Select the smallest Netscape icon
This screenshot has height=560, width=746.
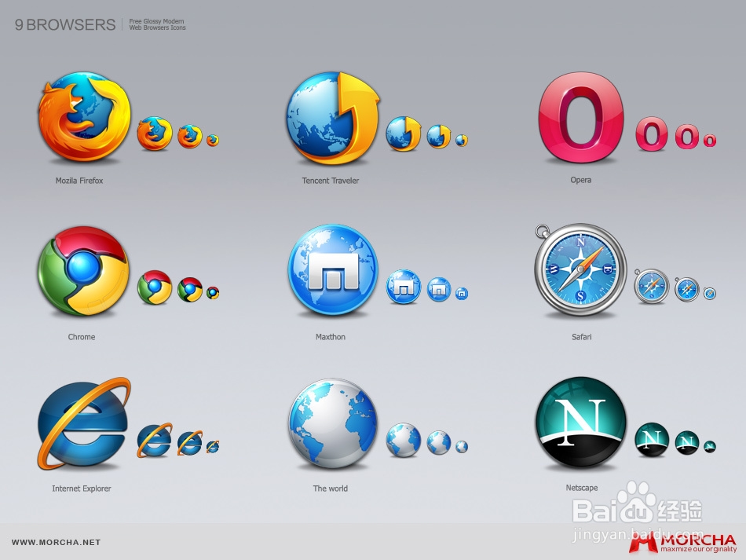pos(710,446)
